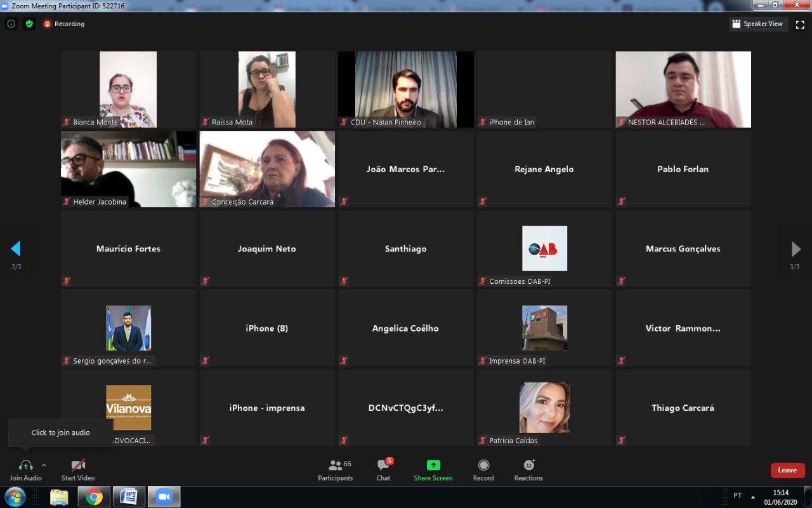Select Natan Pinheiro's video tile
Image resolution: width=812 pixels, height=508 pixels.
tap(405, 89)
